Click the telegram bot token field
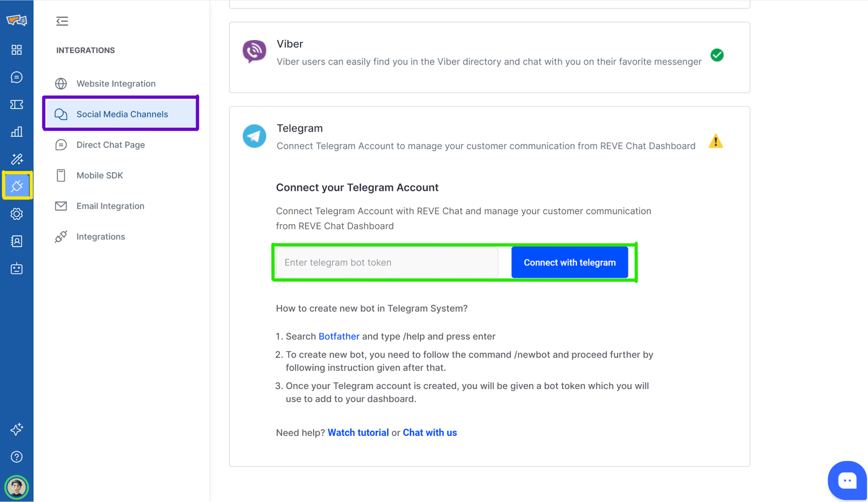 [x=387, y=263]
